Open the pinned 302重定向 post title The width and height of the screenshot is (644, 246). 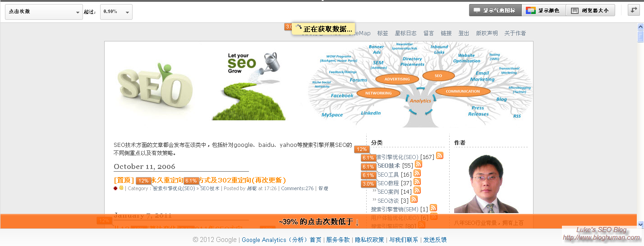(200, 180)
